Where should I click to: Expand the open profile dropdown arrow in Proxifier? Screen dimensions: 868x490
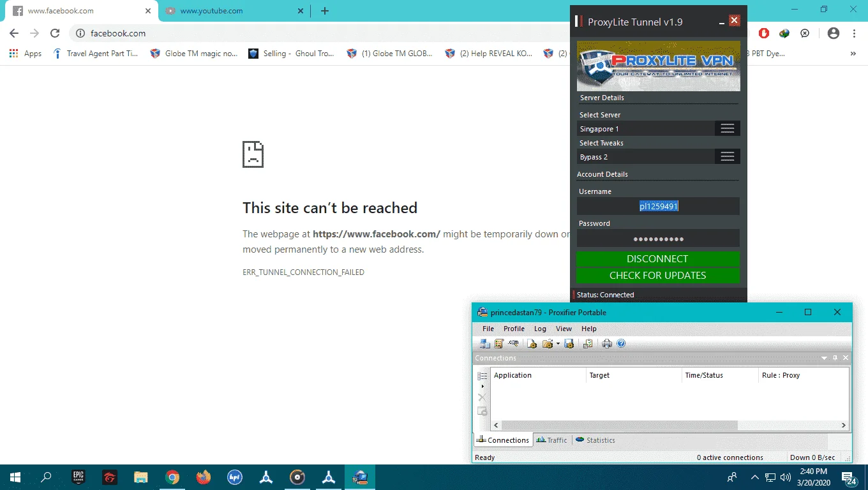[558, 344]
